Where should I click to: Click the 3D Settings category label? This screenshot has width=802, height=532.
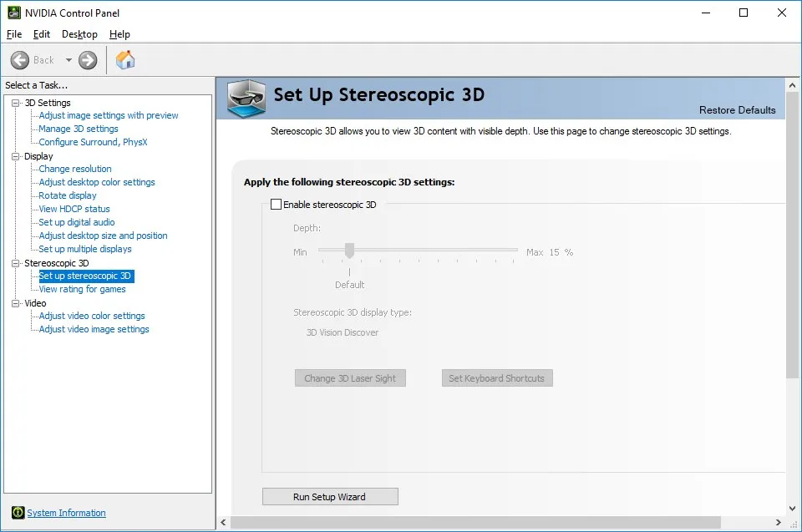click(48, 103)
